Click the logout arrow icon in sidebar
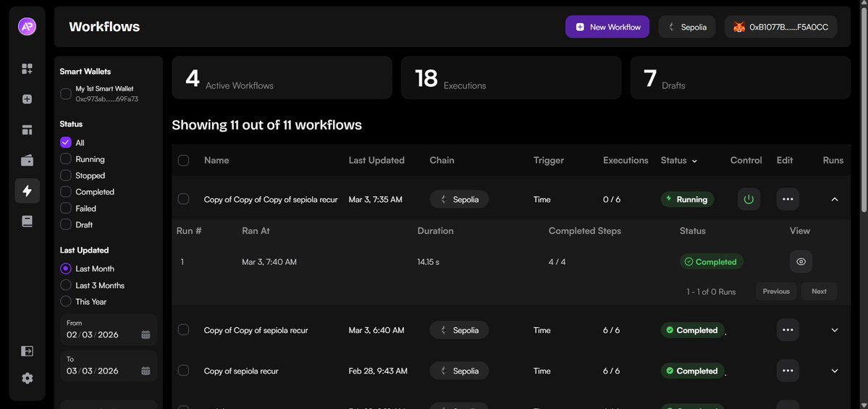The width and height of the screenshot is (868, 409). point(27,351)
